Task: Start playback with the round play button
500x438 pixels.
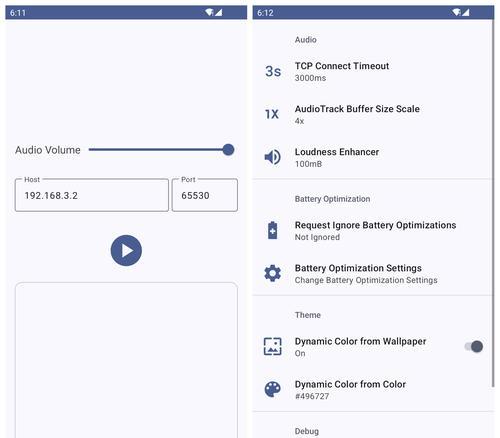Action: pos(126,250)
